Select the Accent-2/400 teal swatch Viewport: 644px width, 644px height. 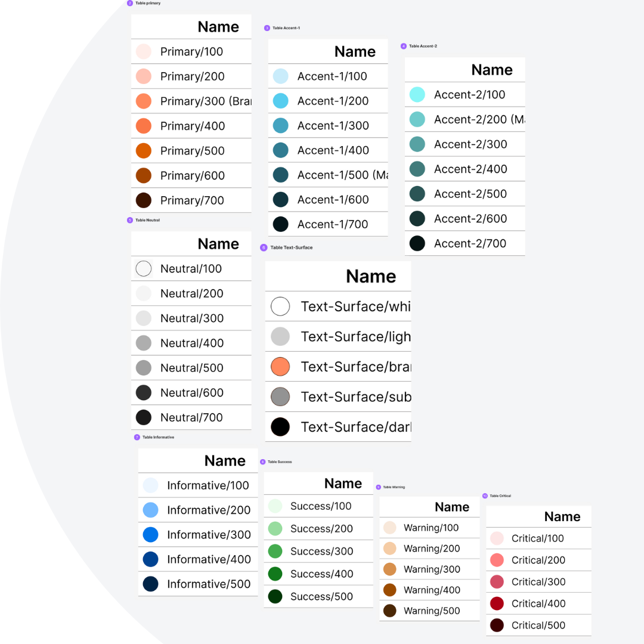417,169
